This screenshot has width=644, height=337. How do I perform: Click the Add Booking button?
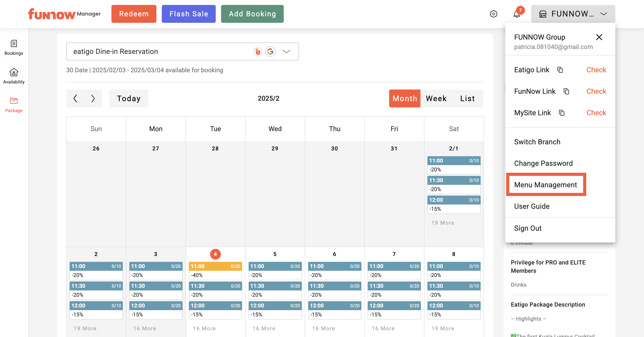252,14
